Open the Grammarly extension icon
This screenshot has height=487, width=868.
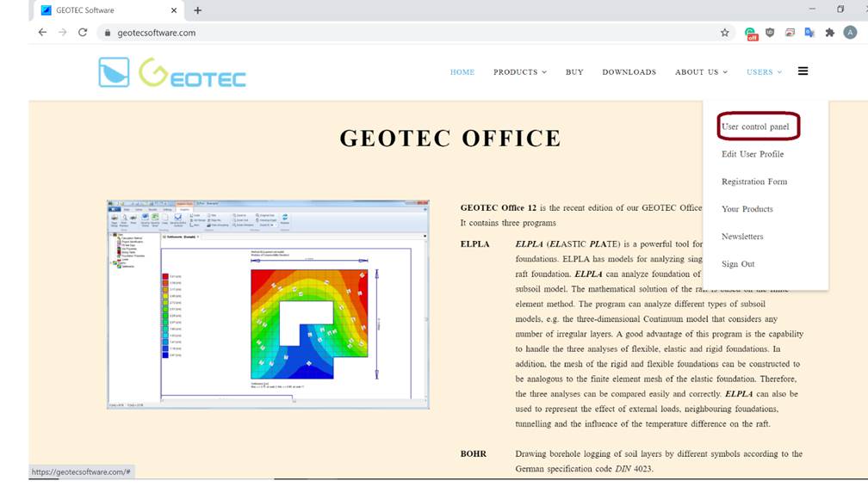[x=751, y=34]
